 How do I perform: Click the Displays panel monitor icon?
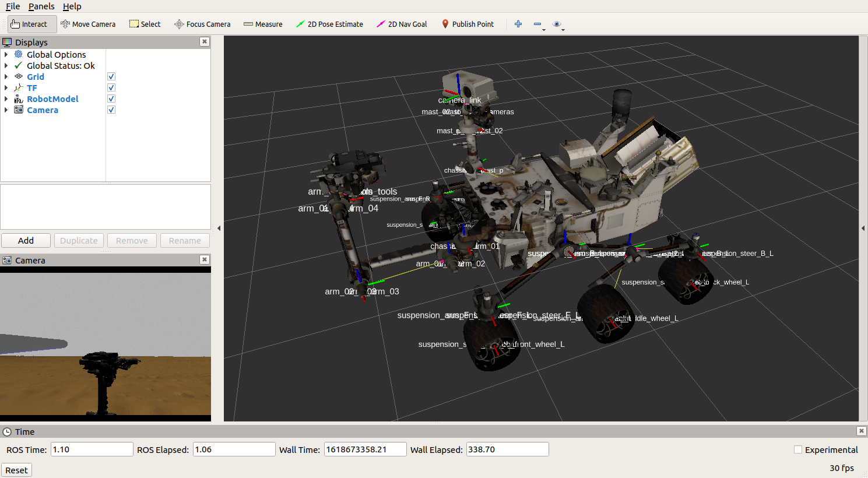pos(7,42)
